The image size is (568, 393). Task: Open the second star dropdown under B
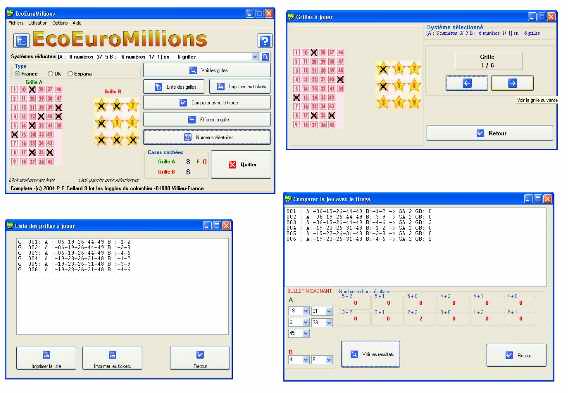point(329,360)
